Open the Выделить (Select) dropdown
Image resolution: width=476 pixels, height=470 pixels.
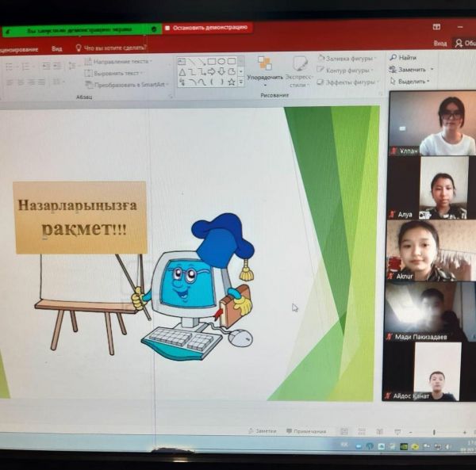[411, 82]
